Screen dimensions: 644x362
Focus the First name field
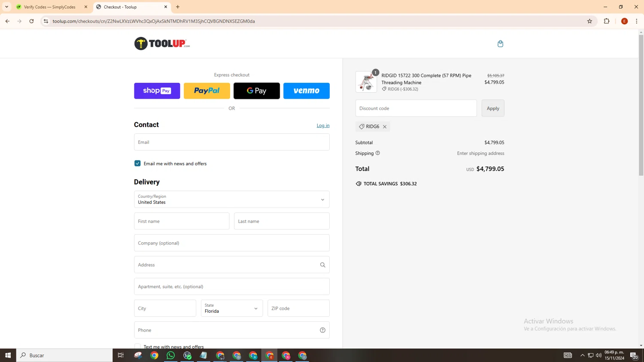(182, 221)
